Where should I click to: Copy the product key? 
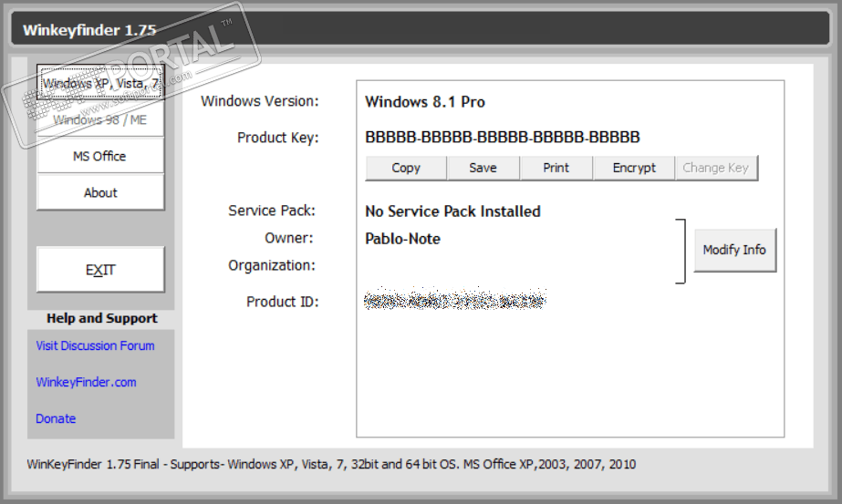tap(406, 168)
